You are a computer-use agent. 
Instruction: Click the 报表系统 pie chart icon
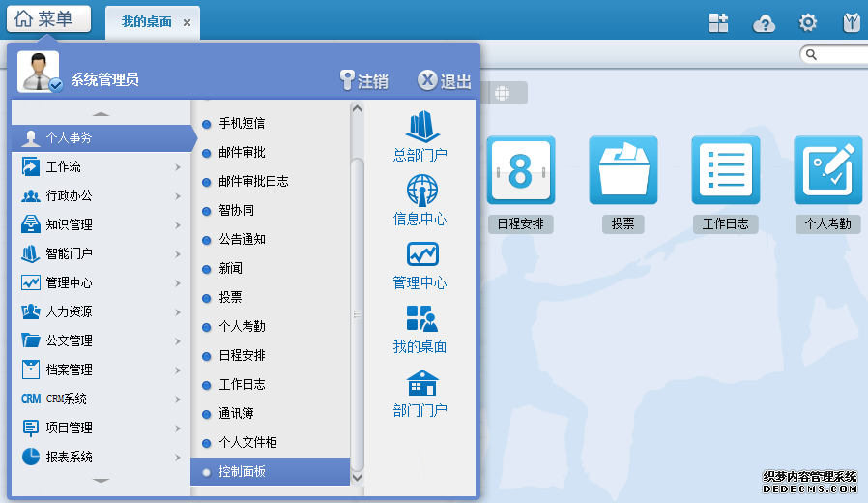tap(30, 457)
